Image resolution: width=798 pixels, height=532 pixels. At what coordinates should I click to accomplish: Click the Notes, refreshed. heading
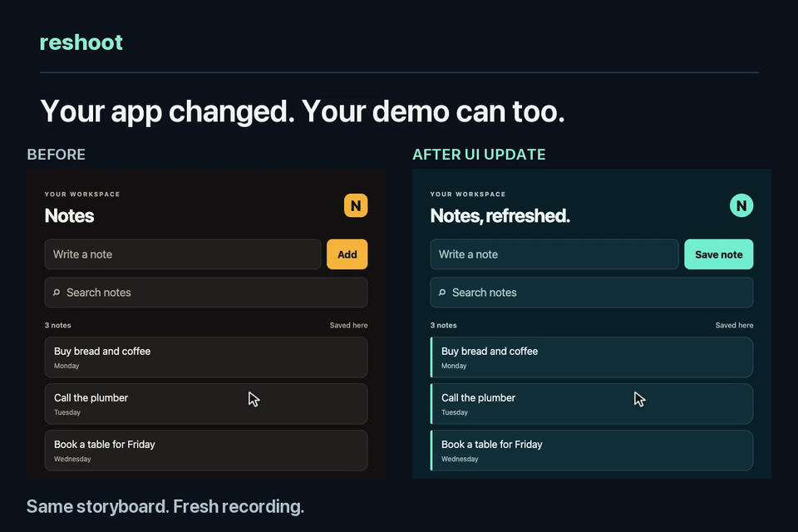click(x=500, y=216)
